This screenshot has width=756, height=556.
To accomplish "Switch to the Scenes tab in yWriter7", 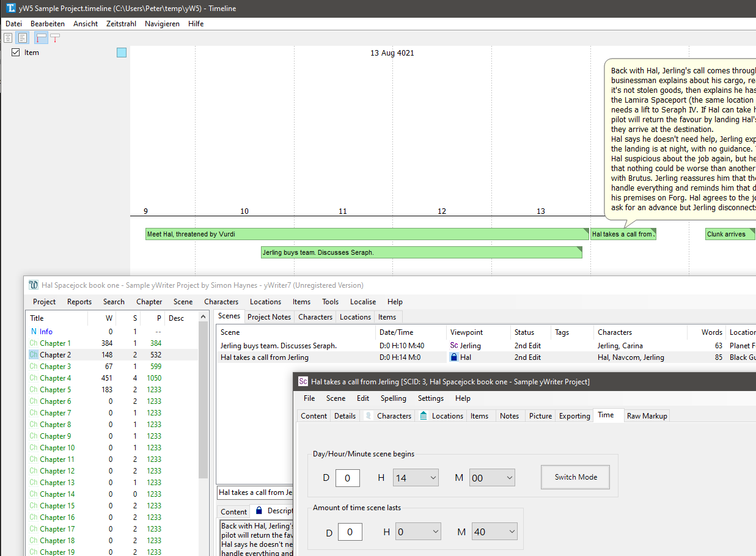I will pyautogui.click(x=229, y=316).
